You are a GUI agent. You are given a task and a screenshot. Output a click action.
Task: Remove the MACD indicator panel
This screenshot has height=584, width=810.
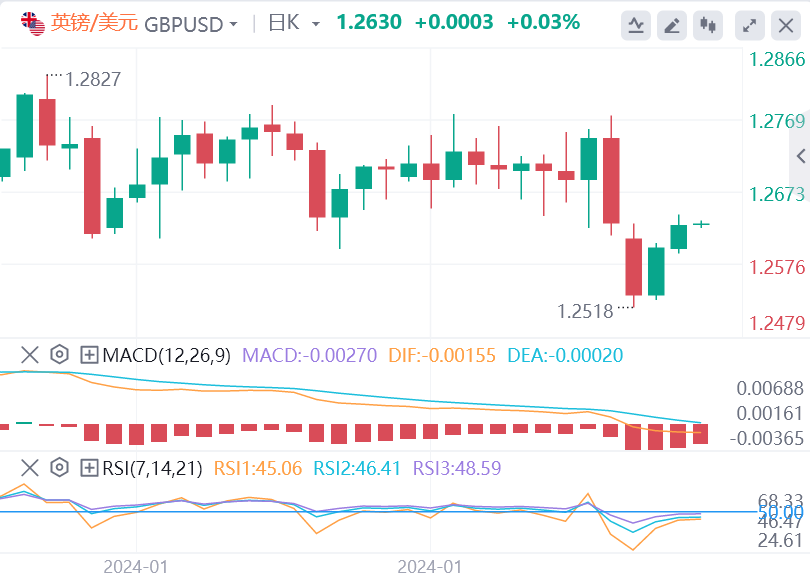tap(29, 355)
